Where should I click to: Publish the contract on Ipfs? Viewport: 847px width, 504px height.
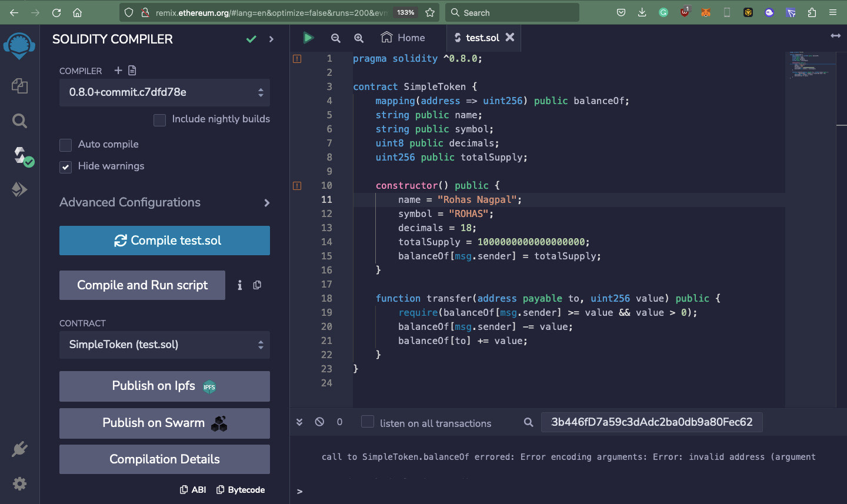click(x=164, y=386)
